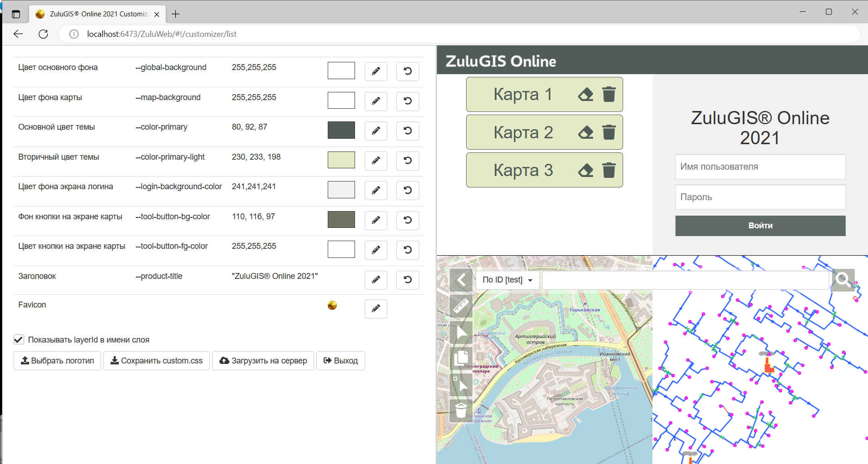Toggle 'Показывать layerId в имени слоя' checkbox

(x=19, y=340)
